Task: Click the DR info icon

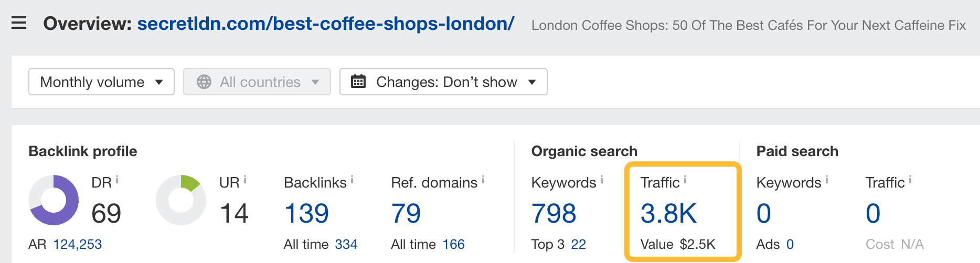Action: [x=117, y=180]
